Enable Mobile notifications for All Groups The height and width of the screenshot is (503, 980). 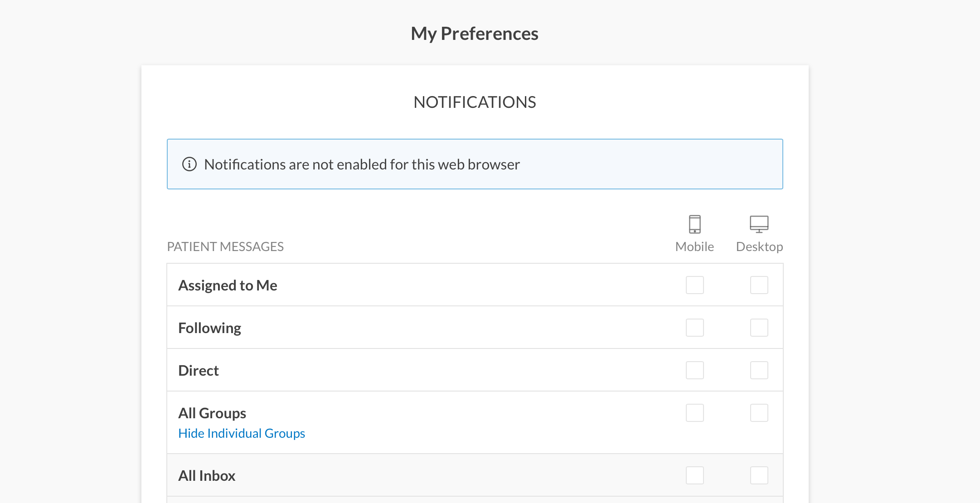[x=694, y=413]
